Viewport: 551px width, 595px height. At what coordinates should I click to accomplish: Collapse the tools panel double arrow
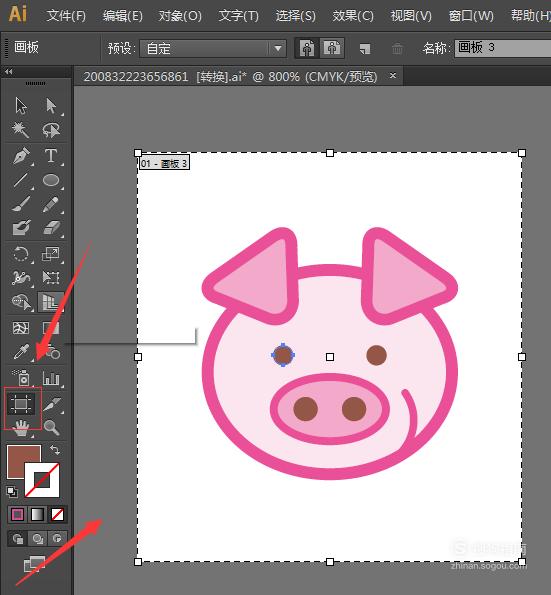coord(8,71)
